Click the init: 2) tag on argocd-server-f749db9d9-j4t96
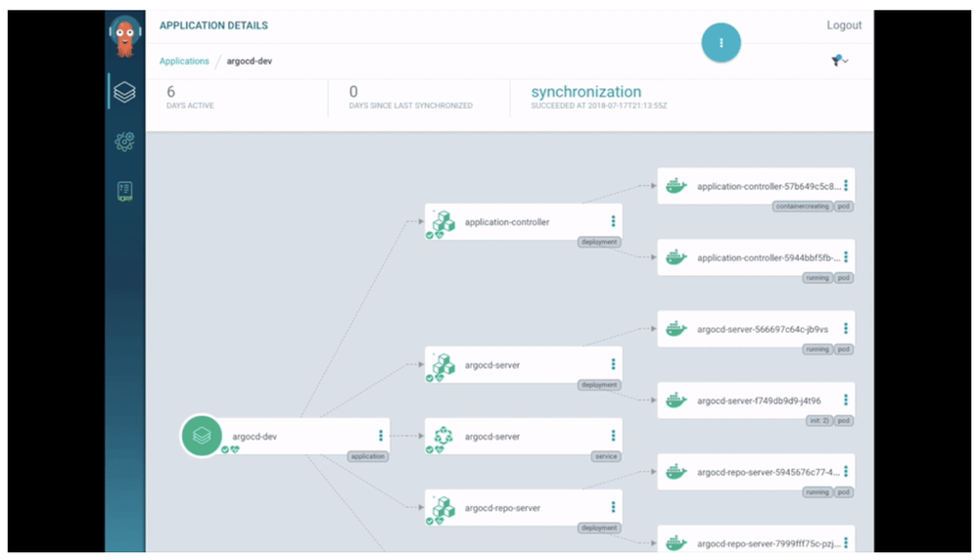The height and width of the screenshot is (560, 979). coord(819,421)
